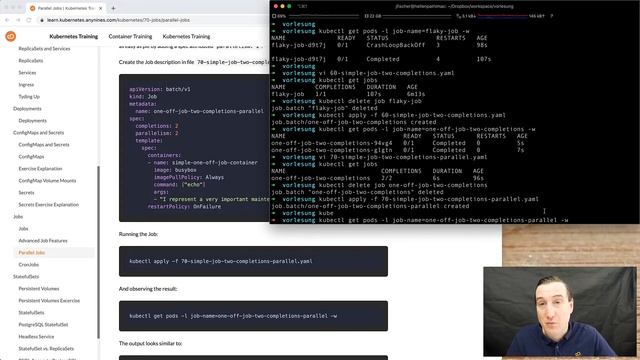The width and height of the screenshot is (640, 360).
Task: Click 'Running the Job:' paragraph text
Action: pyautogui.click(x=138, y=234)
